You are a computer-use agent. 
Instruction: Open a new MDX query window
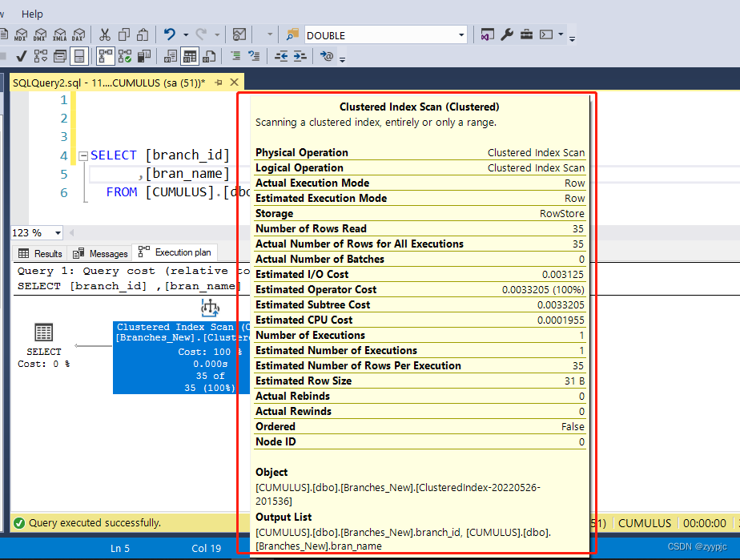pyautogui.click(x=20, y=35)
